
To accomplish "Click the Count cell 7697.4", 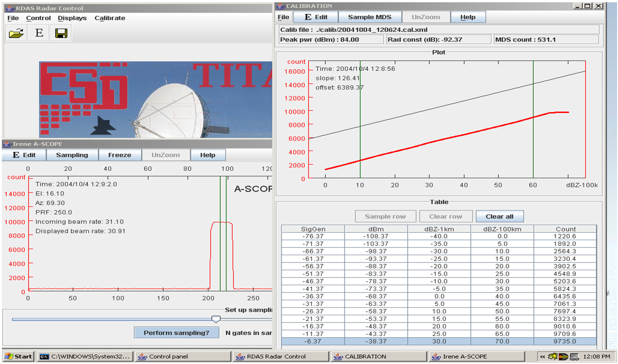I will click(x=565, y=311).
